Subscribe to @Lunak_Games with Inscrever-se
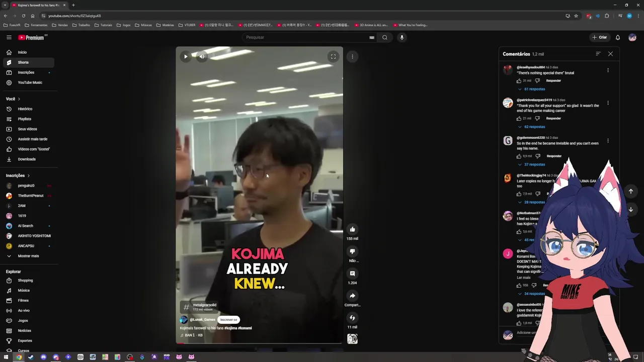 pos(228,320)
